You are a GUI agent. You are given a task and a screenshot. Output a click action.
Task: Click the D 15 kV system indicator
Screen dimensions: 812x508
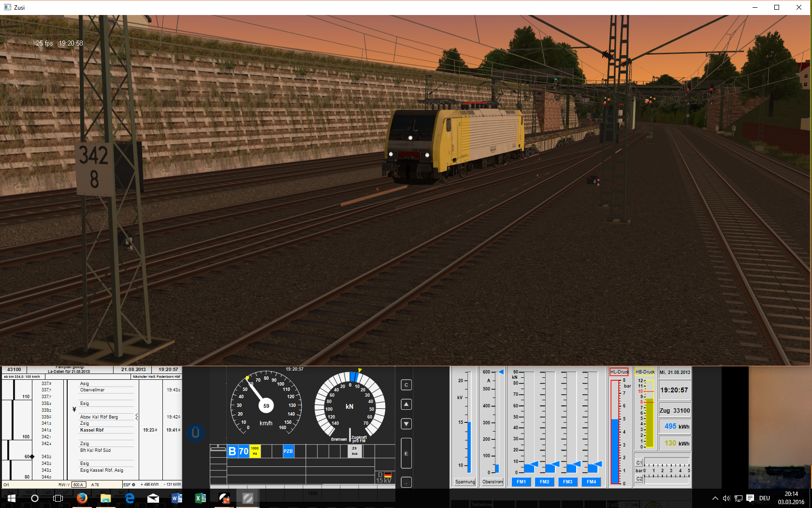click(384, 478)
